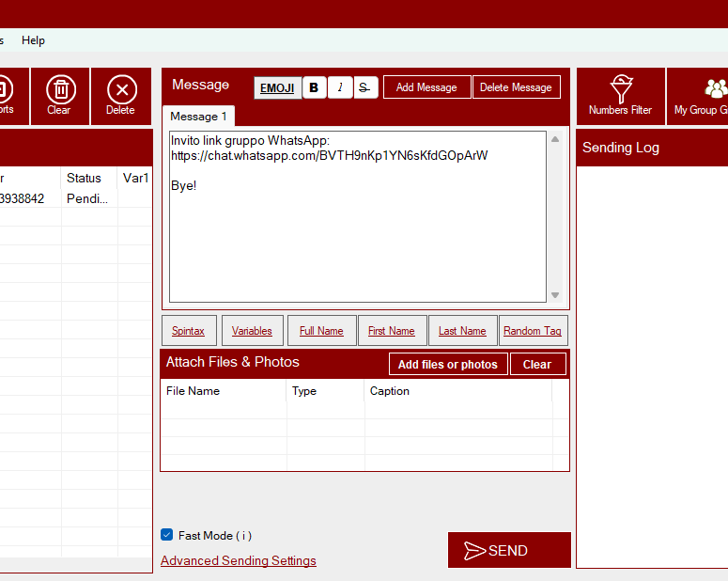
Task: Open the Variables button
Action: [252, 331]
